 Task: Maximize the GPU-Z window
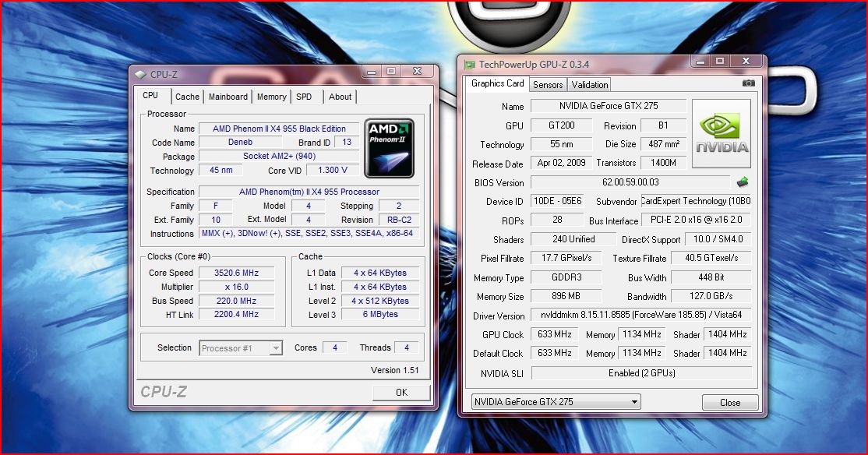point(720,62)
